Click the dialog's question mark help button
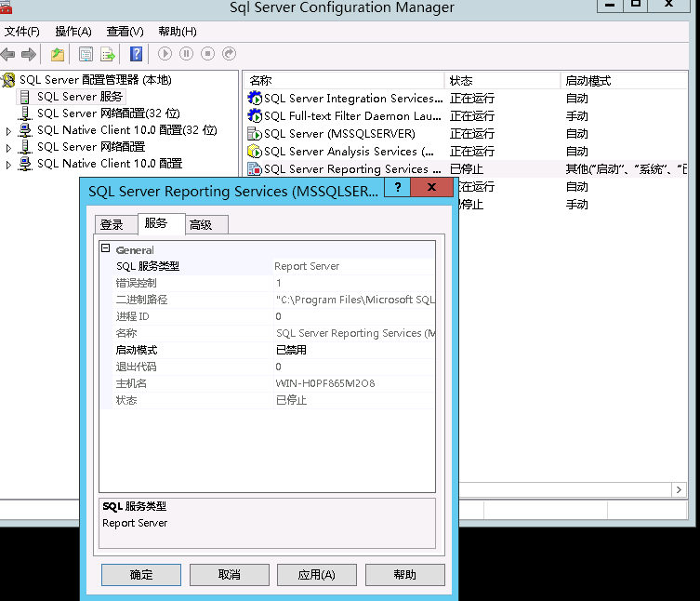Image resolution: width=700 pixels, height=601 pixels. coord(397,187)
